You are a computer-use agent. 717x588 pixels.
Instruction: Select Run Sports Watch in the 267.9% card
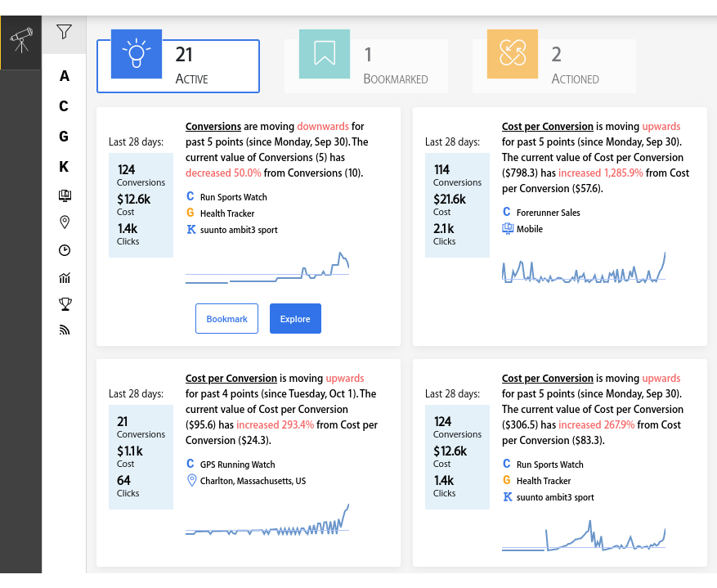(x=549, y=465)
